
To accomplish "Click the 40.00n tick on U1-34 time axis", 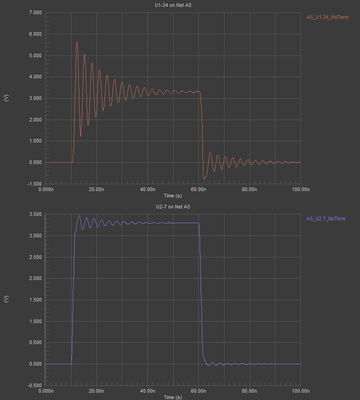I will coord(147,189).
